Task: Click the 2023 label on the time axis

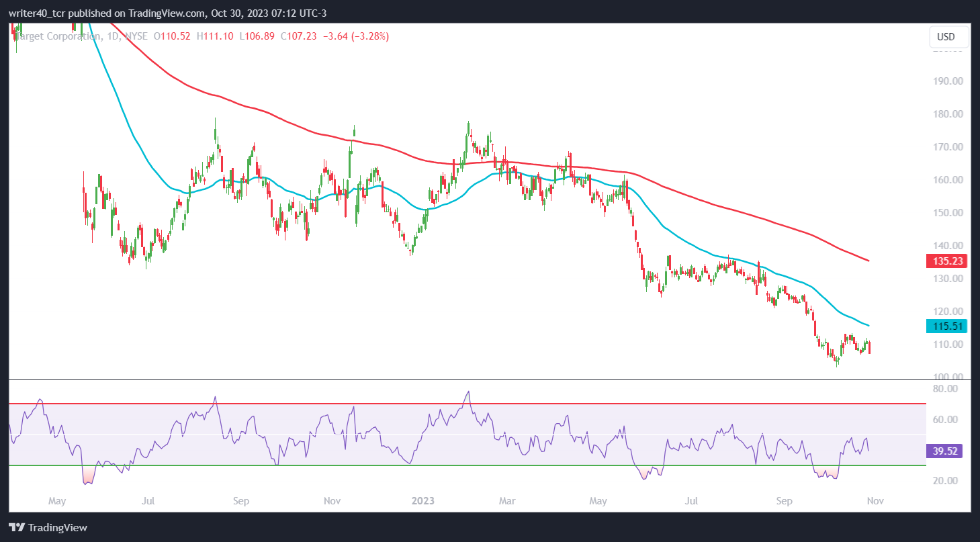Action: (x=423, y=501)
